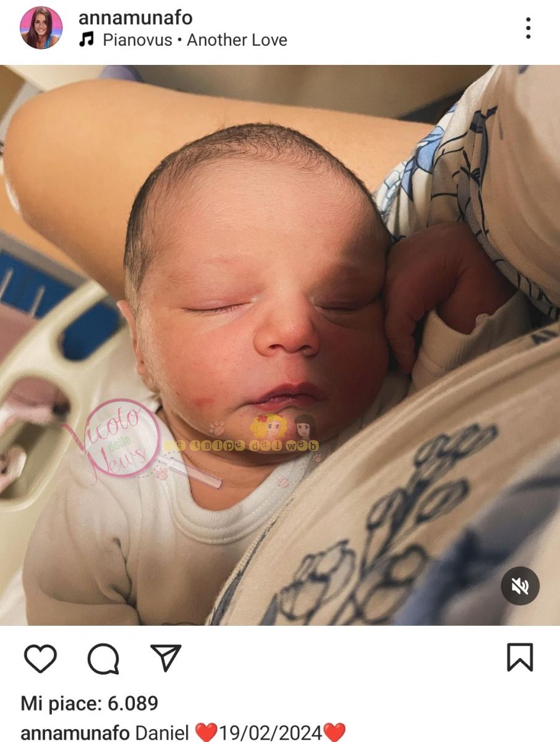The width and height of the screenshot is (560, 742).
Task: View the Mi piace 6.089 likes list
Action: tap(90, 703)
